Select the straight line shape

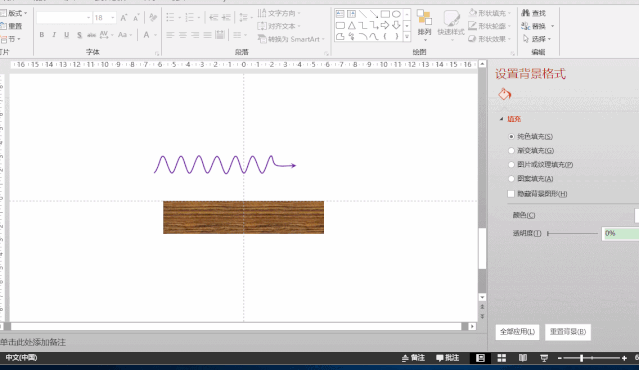363,14
